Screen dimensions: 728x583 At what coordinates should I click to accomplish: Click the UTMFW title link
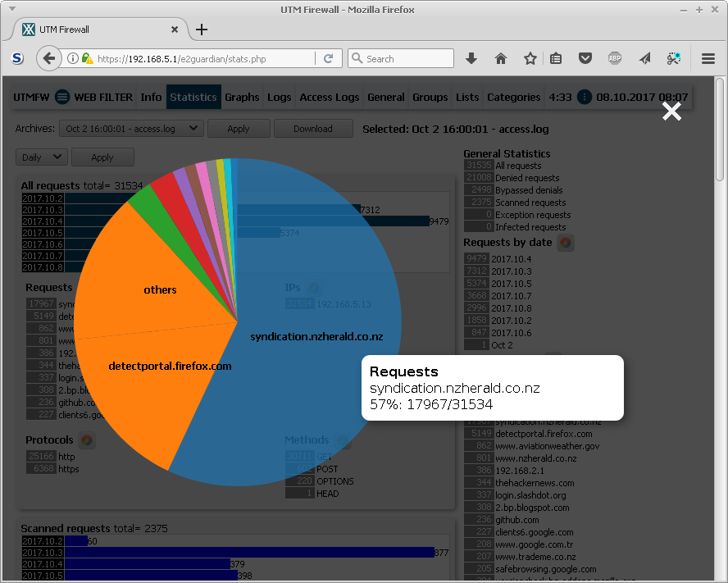point(31,97)
